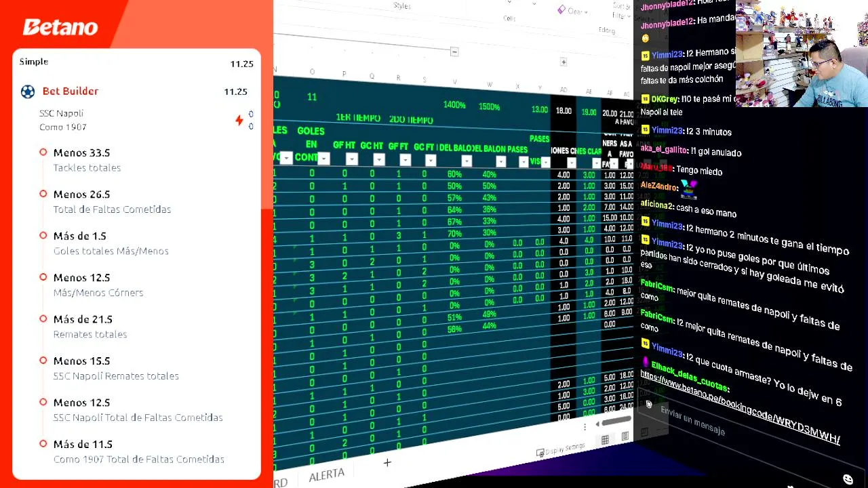The height and width of the screenshot is (488, 868).
Task: Open the GOLES EN CONTRA filter dropdown
Action: [x=323, y=159]
